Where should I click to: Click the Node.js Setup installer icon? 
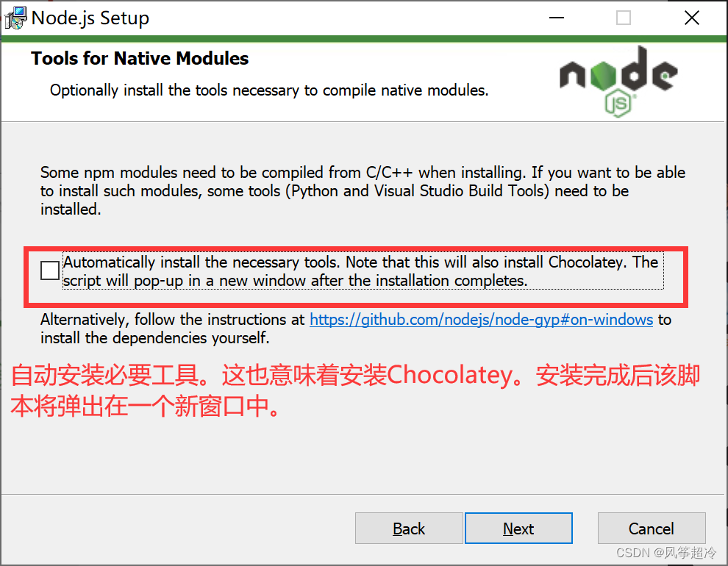pyautogui.click(x=15, y=18)
